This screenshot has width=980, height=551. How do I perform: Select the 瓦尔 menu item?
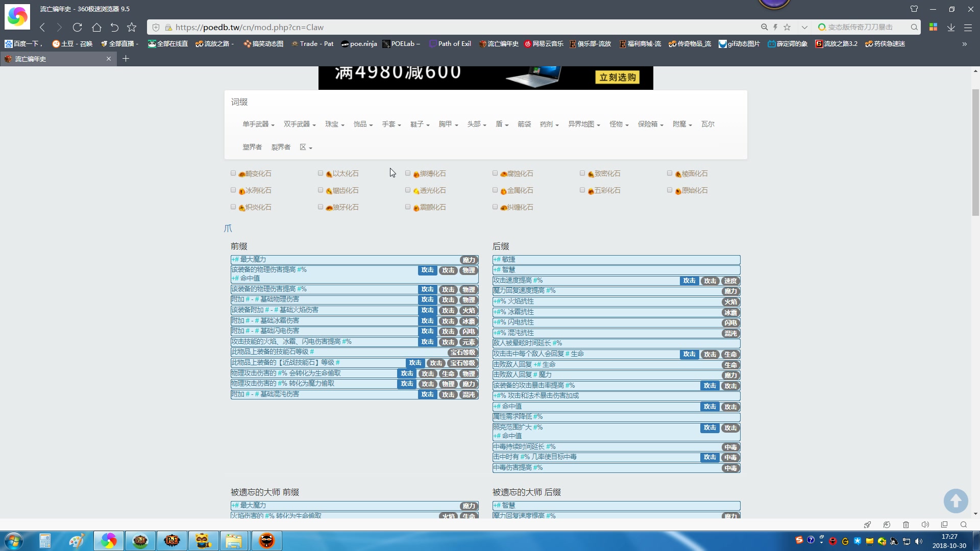pyautogui.click(x=708, y=124)
